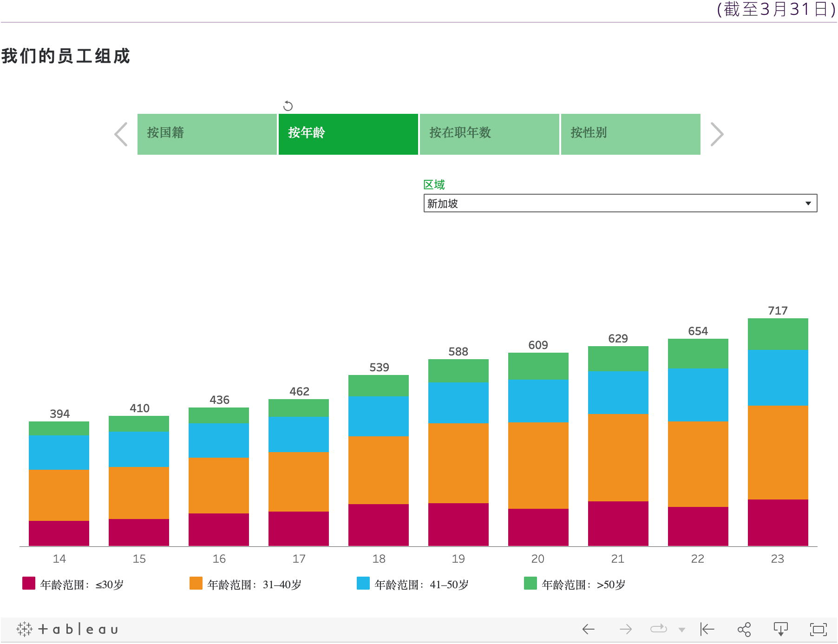Click the heading 我们的员工组成
The width and height of the screenshot is (838, 644).
point(65,56)
